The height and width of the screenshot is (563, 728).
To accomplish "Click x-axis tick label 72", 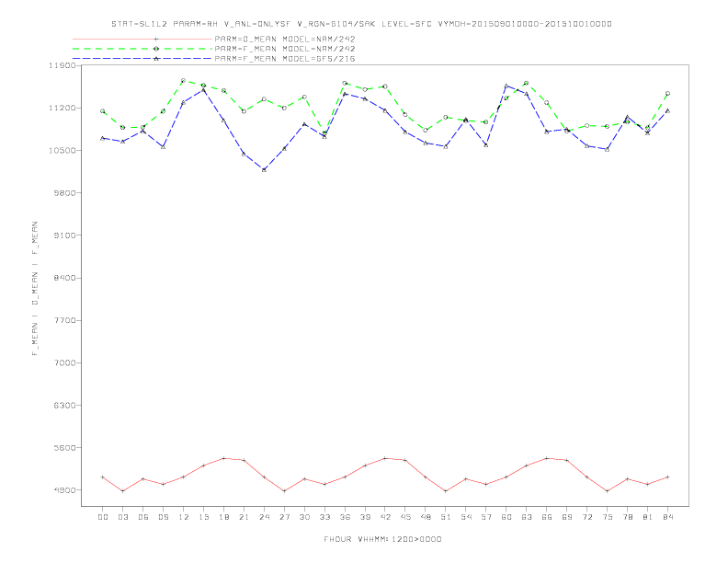I will tap(586, 517).
